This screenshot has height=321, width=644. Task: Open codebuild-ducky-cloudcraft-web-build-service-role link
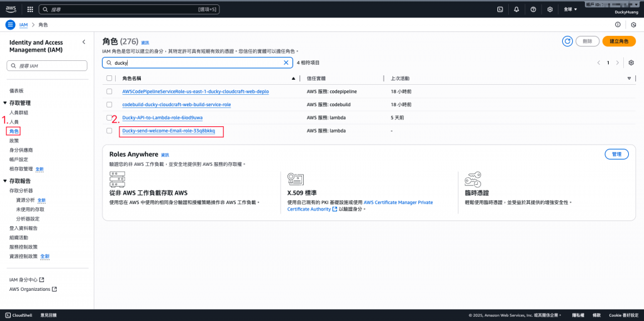[177, 105]
